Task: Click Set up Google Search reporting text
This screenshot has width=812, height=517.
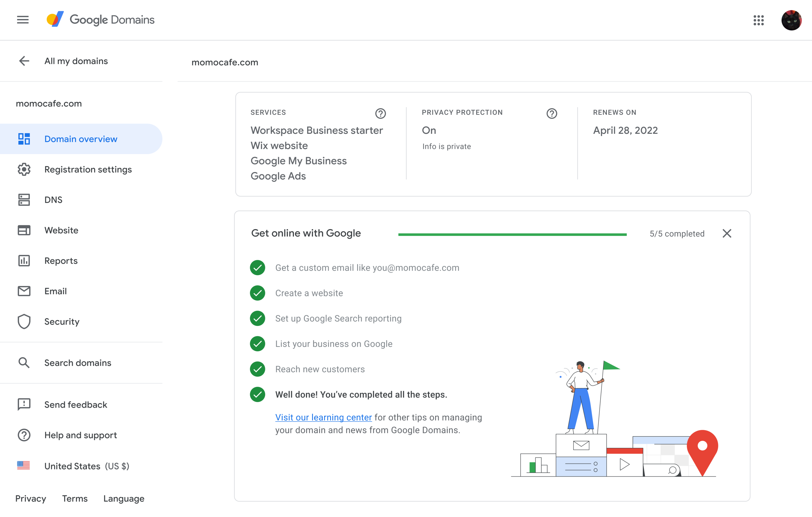Action: [338, 318]
